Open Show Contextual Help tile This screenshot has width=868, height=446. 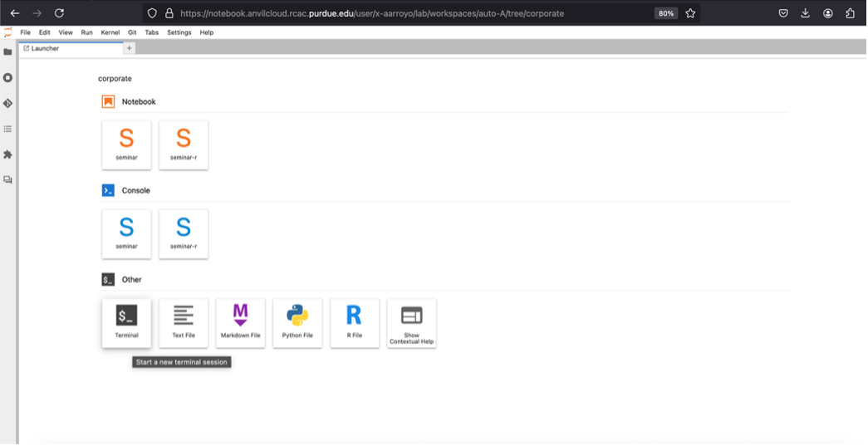click(411, 322)
